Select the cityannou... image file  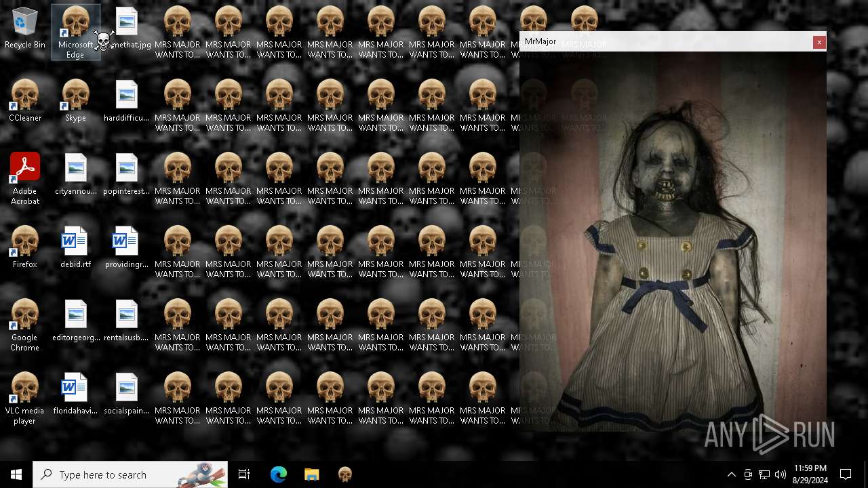point(75,175)
